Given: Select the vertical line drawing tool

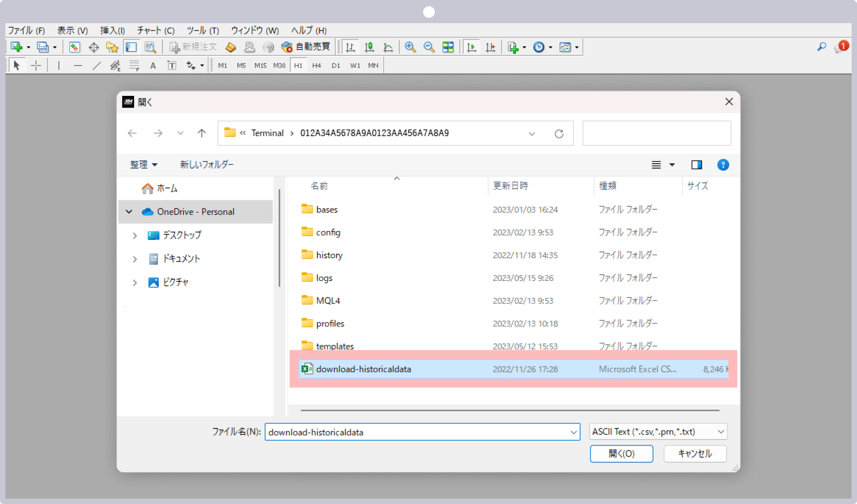Looking at the screenshot, I should [x=59, y=66].
